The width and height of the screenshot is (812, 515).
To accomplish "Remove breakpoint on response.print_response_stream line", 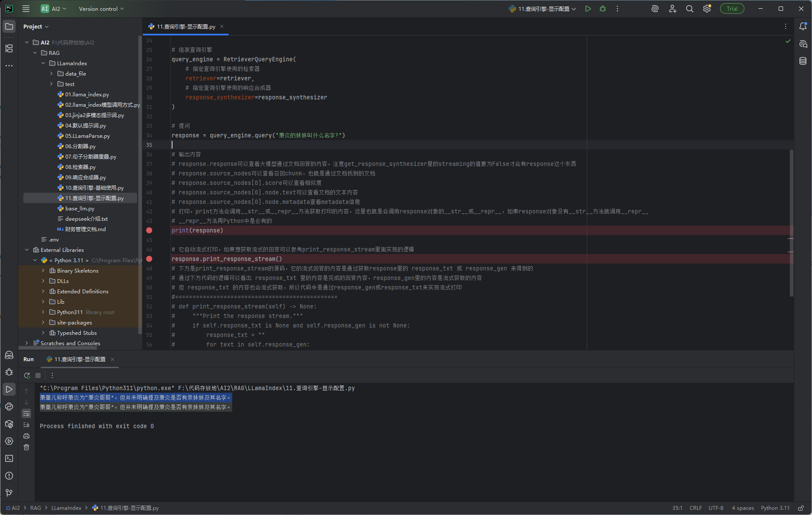I will pyautogui.click(x=149, y=259).
